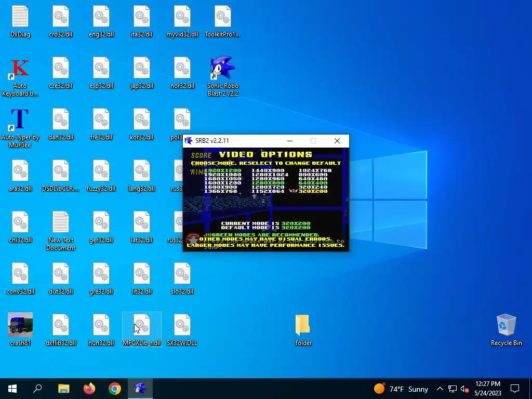Choose 1680x1050 video mode in SRB2
This screenshot has width=532, height=399.
pos(222,179)
